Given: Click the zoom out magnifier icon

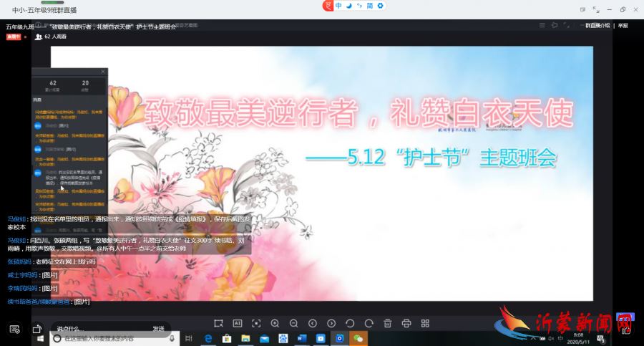Looking at the screenshot, I should (293, 323).
